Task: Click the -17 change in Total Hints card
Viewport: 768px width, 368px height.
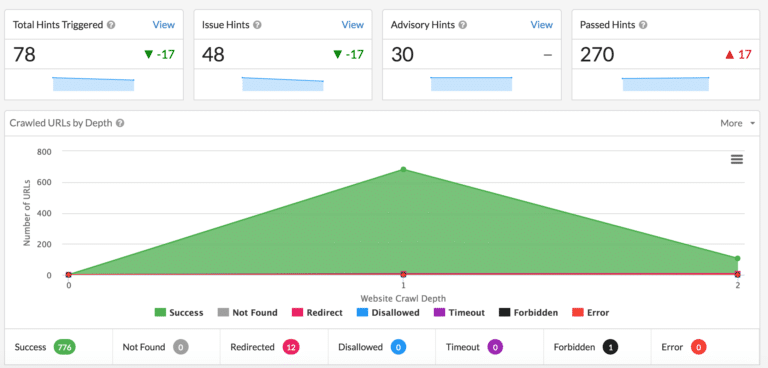Action: (x=166, y=54)
